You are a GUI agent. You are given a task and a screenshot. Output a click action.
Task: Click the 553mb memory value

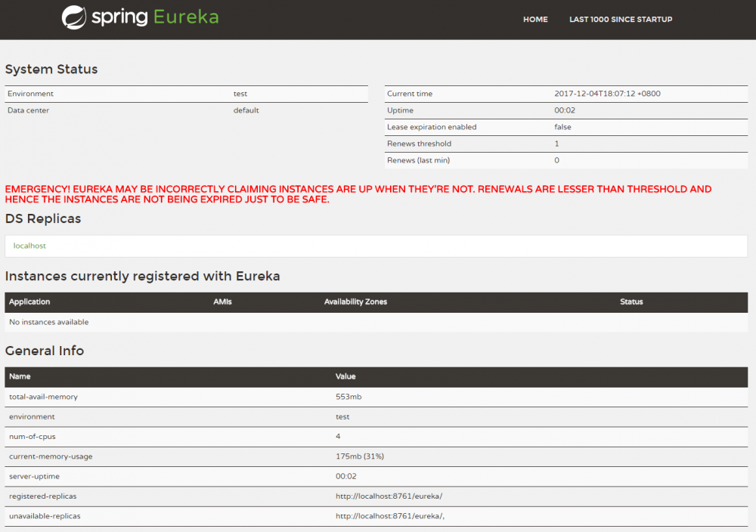[x=349, y=397]
